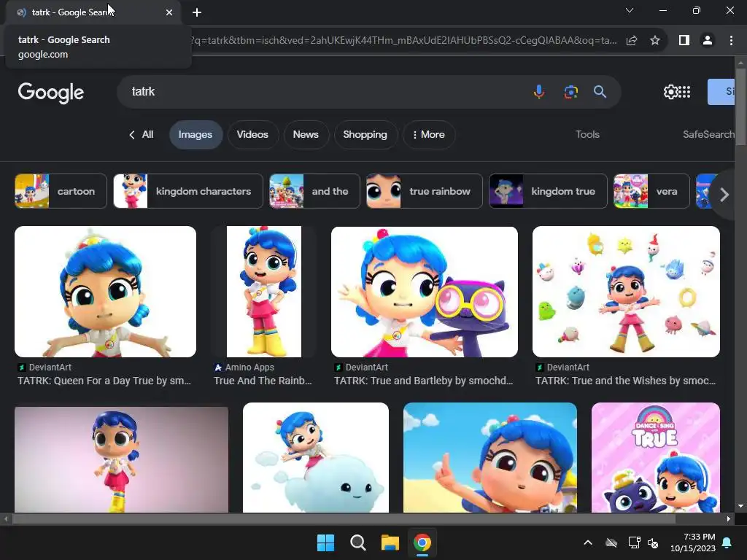
Task: Click the cloud sync tray icon
Action: (x=611, y=542)
